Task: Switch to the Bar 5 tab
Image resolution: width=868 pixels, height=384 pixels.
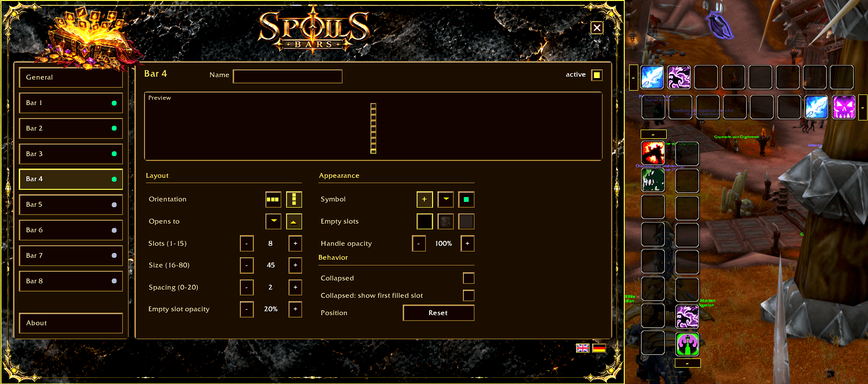Action: (x=71, y=204)
